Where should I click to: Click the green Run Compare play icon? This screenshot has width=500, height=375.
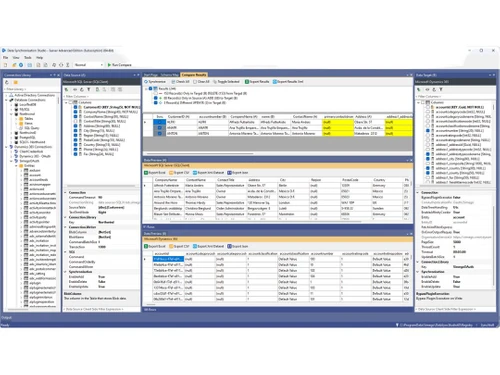(x=109, y=65)
